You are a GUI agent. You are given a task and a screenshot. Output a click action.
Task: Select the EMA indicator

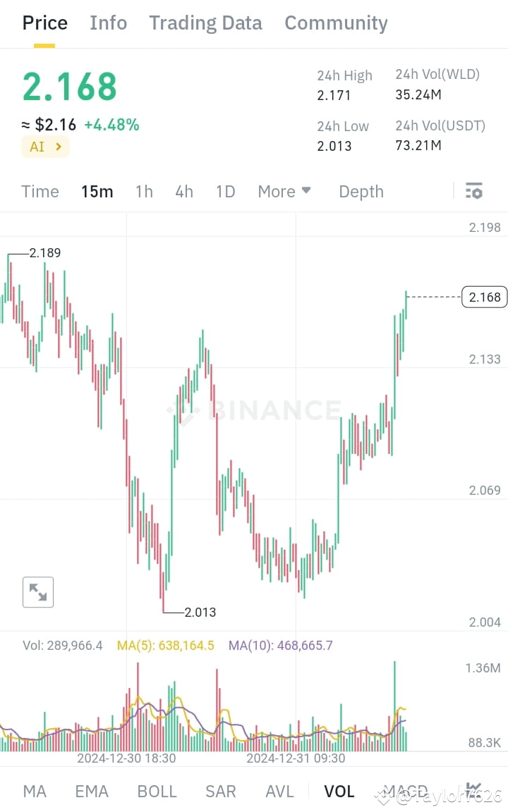[92, 791]
